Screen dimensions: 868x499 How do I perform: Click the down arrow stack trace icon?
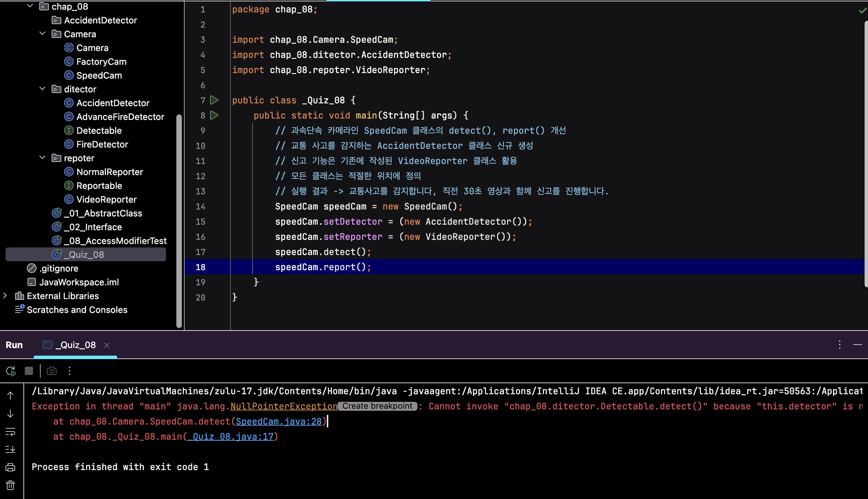[x=10, y=413]
